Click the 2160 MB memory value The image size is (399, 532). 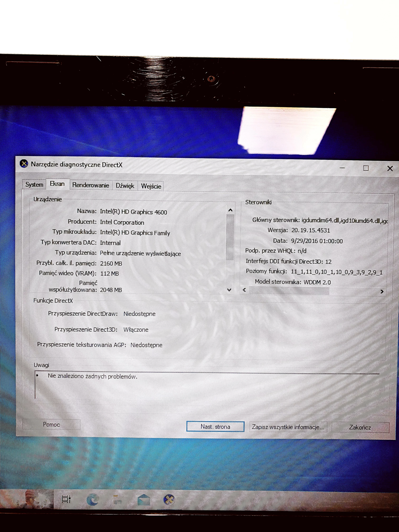(x=111, y=264)
